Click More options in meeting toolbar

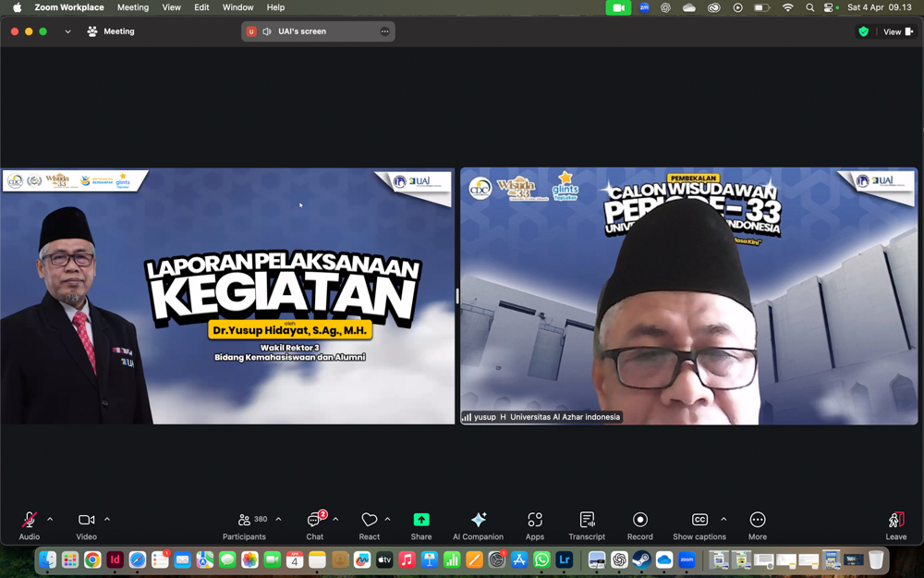(758, 521)
